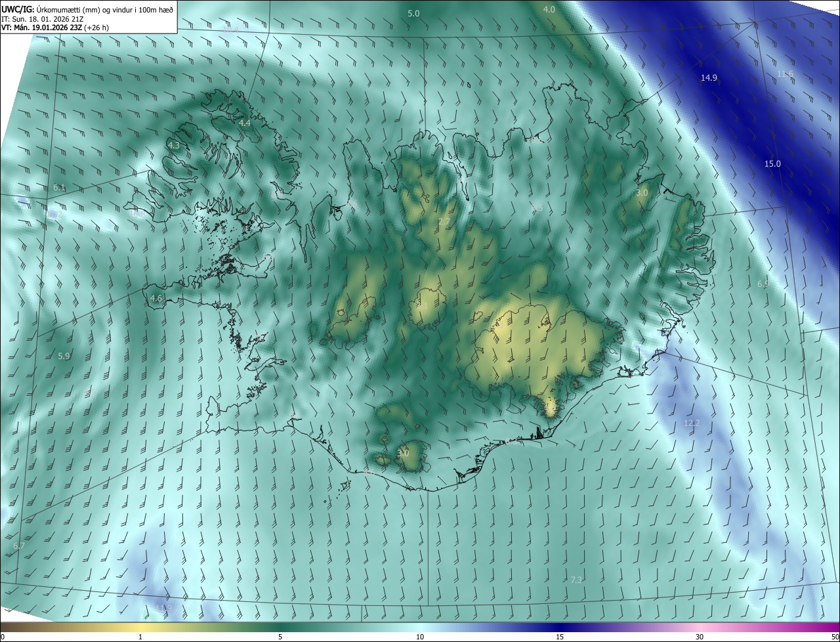Click the 6.1 value near the west edge
This screenshot has width=840, height=642.
59,188
